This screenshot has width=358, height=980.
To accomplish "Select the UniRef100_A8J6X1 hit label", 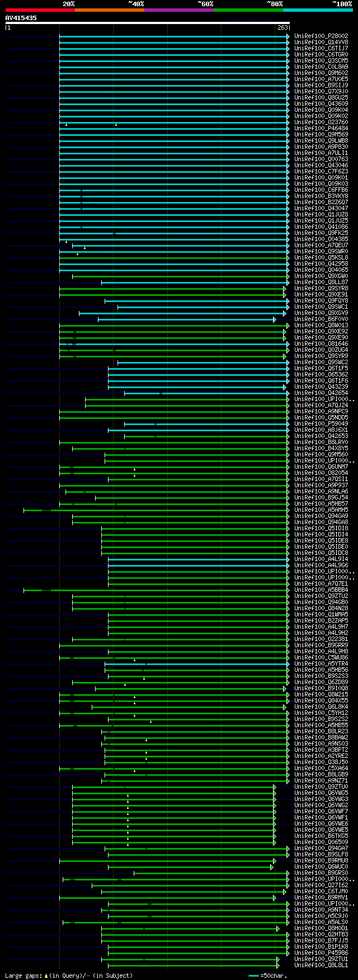I will click(321, 430).
